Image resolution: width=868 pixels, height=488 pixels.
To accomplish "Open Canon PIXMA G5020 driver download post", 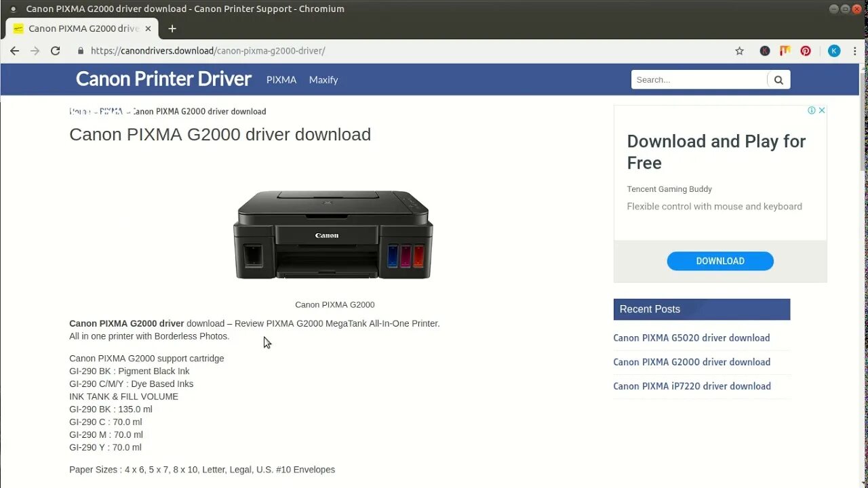I will pos(692,338).
